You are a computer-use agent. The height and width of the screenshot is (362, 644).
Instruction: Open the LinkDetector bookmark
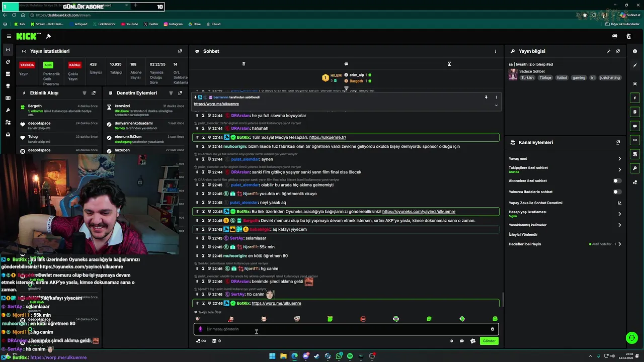tap(104, 24)
